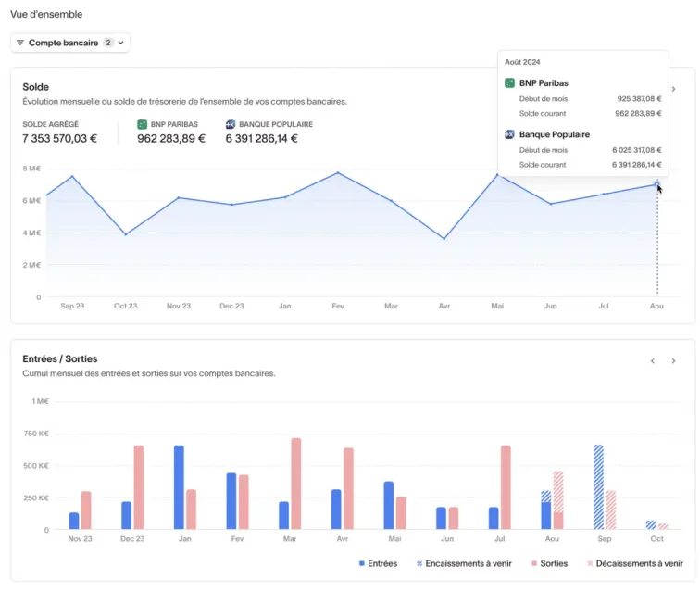Click the pink Sorties bar for Jul
Image resolution: width=700 pixels, height=591 pixels.
click(x=506, y=487)
